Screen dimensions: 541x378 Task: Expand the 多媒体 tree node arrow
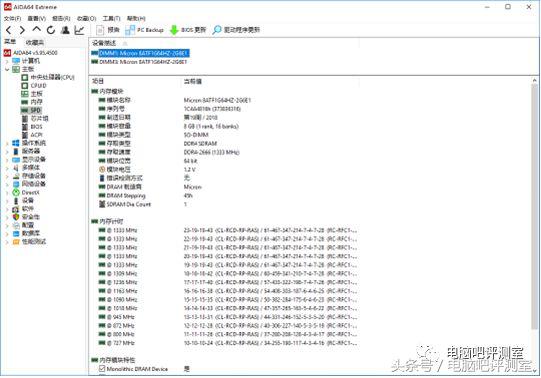7,168
